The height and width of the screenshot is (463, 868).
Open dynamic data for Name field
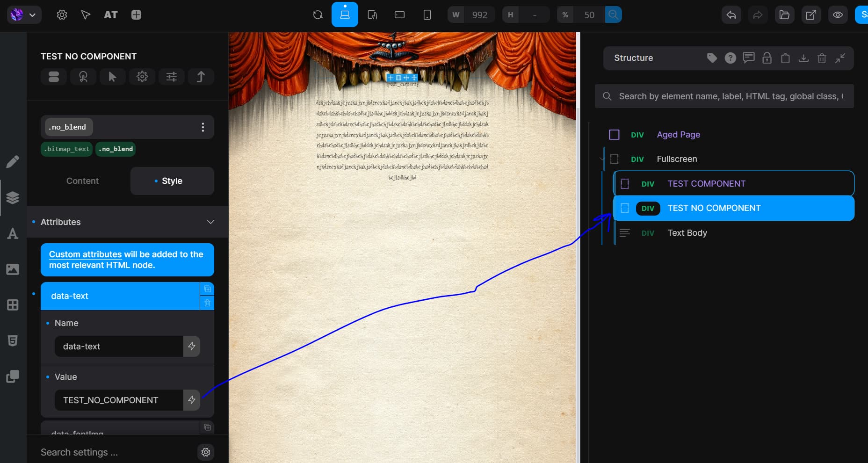192,347
